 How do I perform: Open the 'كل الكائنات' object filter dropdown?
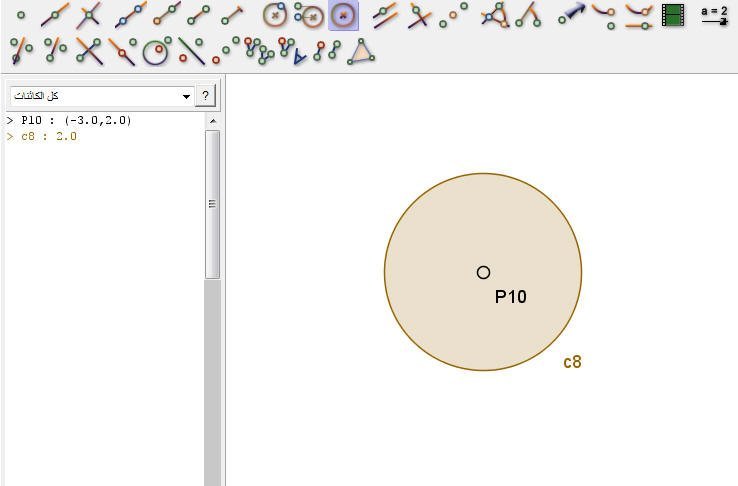(x=102, y=96)
